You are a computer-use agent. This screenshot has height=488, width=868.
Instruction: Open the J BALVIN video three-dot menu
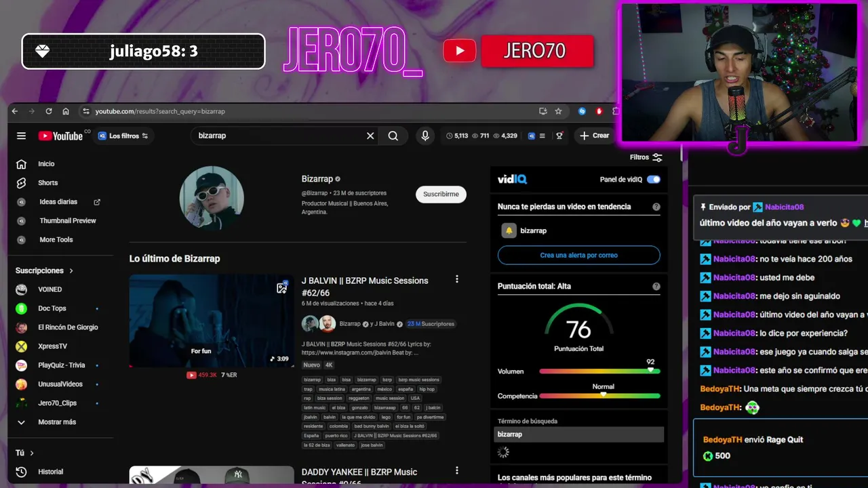point(456,279)
